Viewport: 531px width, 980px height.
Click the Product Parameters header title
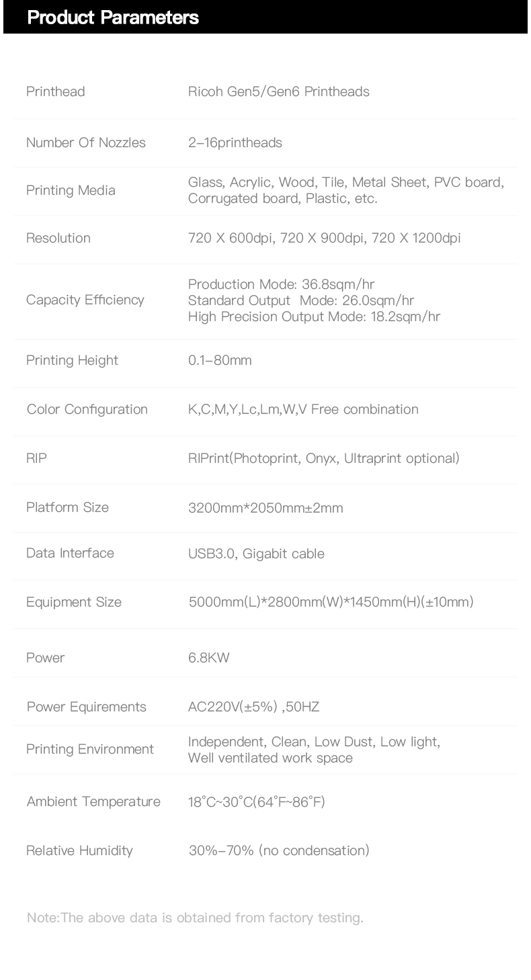[x=113, y=17]
